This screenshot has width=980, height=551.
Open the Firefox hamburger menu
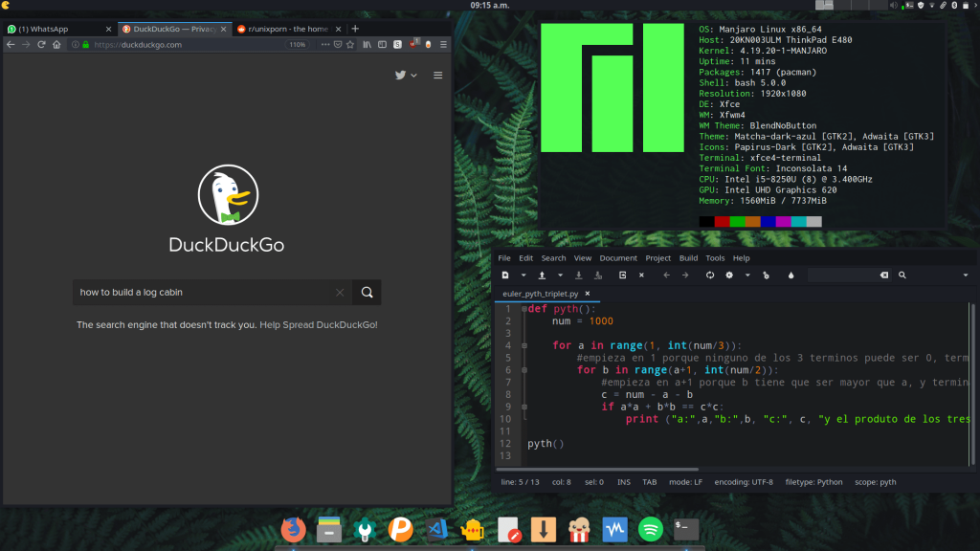click(x=443, y=45)
